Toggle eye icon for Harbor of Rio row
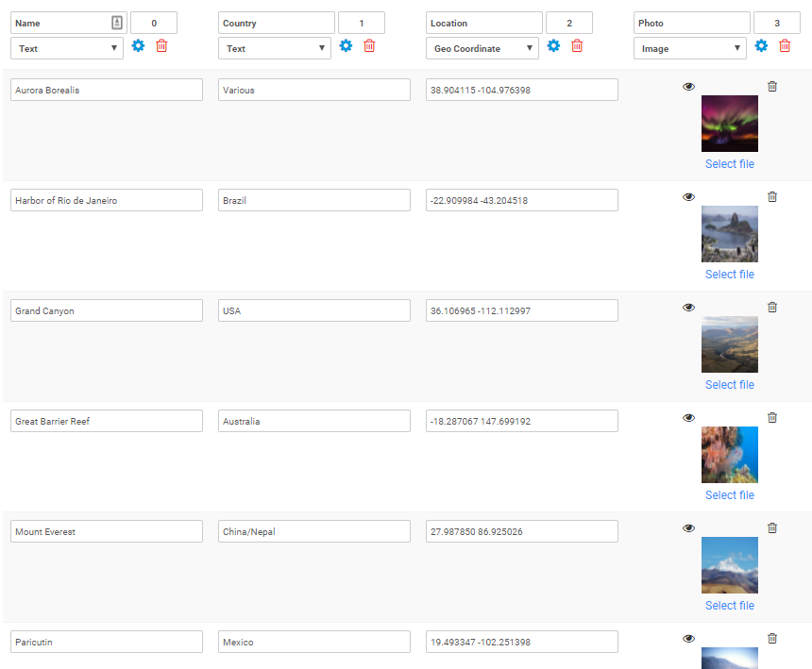The width and height of the screenshot is (812, 669). 688,197
